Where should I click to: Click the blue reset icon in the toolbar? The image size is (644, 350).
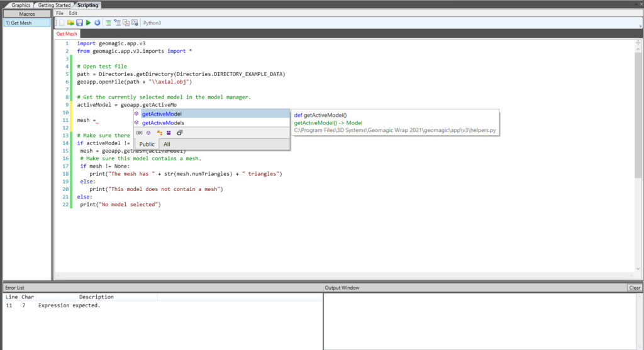pos(97,23)
